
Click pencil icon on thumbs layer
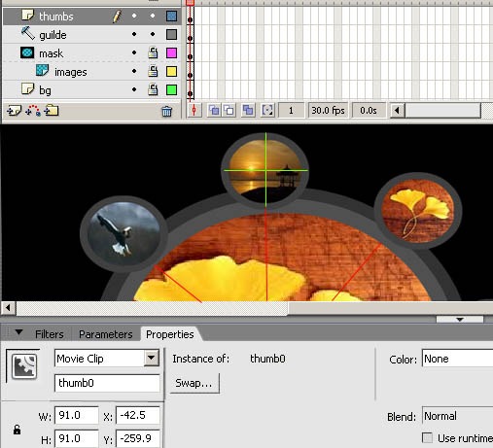coord(117,17)
